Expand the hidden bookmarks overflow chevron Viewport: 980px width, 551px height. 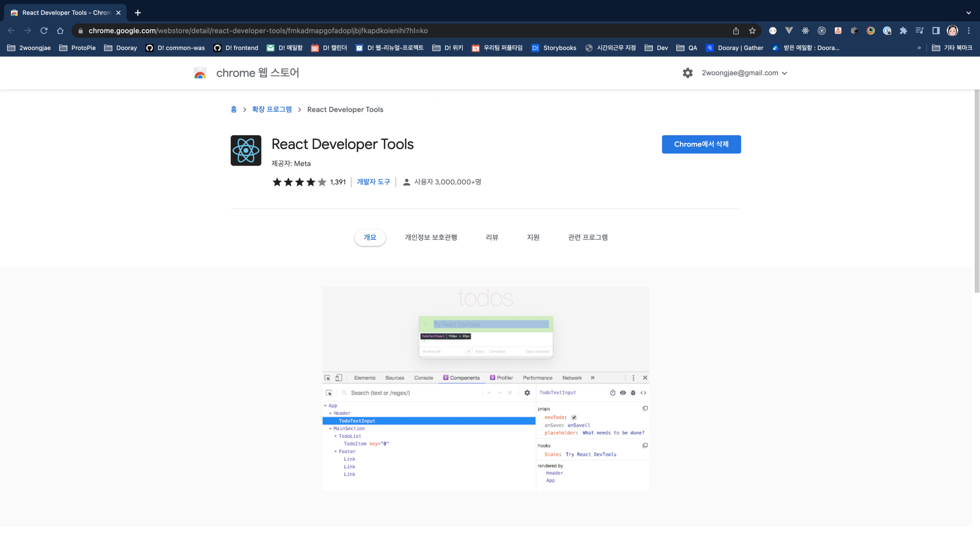[x=919, y=48]
